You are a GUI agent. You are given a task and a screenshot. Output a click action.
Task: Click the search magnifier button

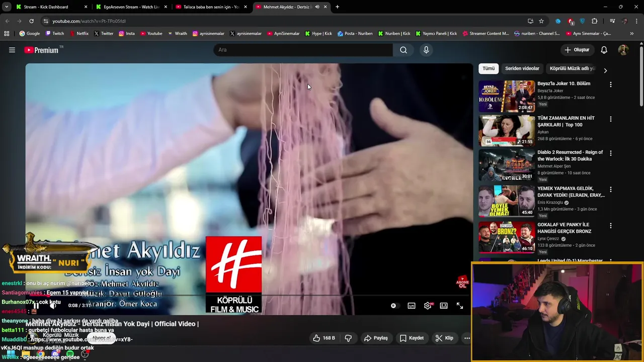coord(404,50)
